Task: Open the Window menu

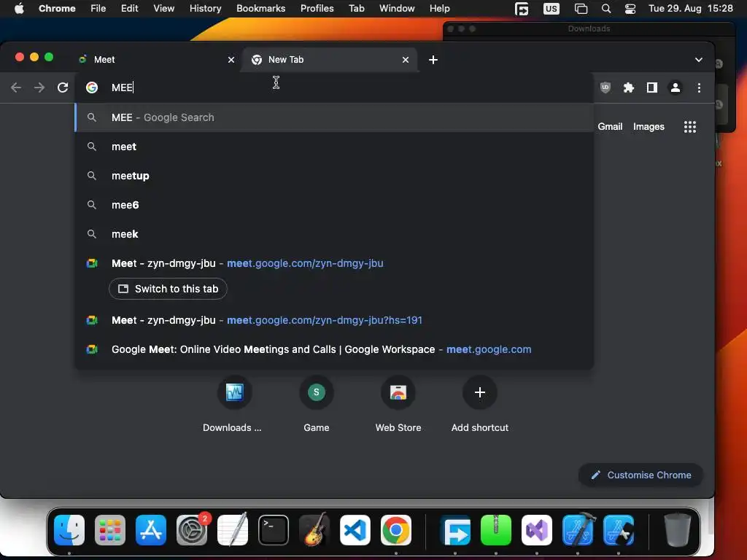Action: point(397,9)
